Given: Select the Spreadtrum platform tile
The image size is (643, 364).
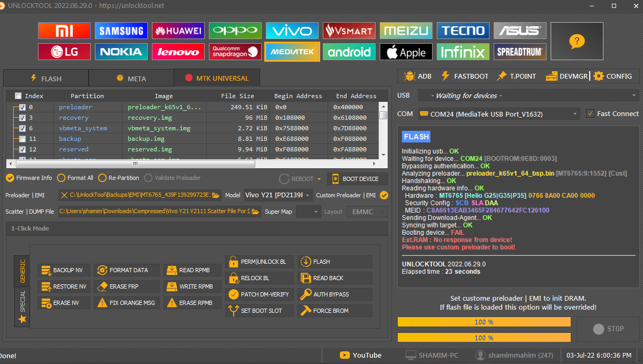Looking at the screenshot, I should pos(520,52).
